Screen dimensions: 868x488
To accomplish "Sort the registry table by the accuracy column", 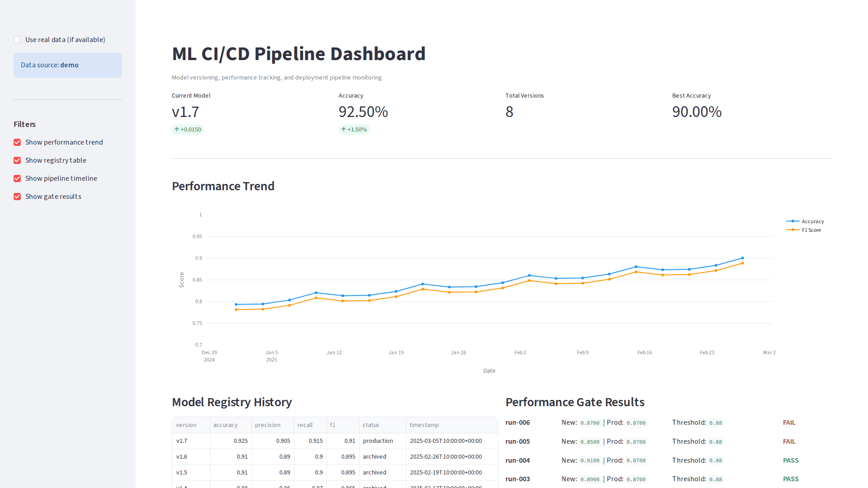I will pyautogui.click(x=226, y=425).
